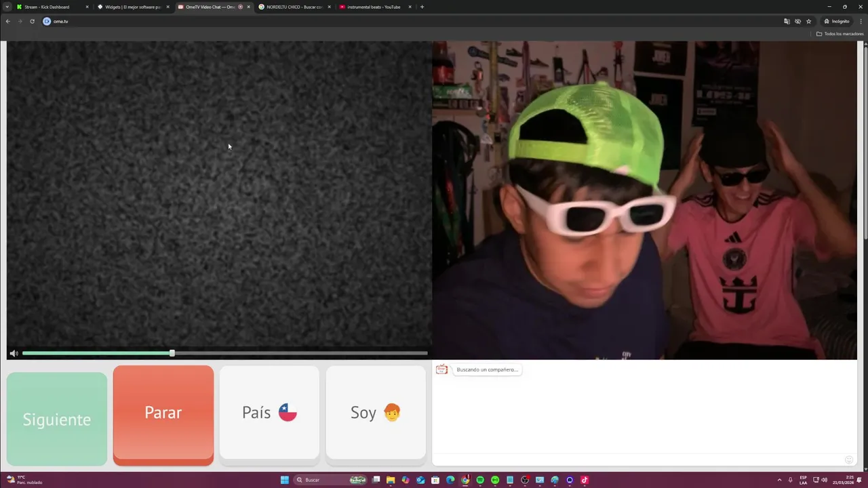Open File Explorer from taskbar
Image resolution: width=868 pixels, height=488 pixels.
(x=391, y=480)
